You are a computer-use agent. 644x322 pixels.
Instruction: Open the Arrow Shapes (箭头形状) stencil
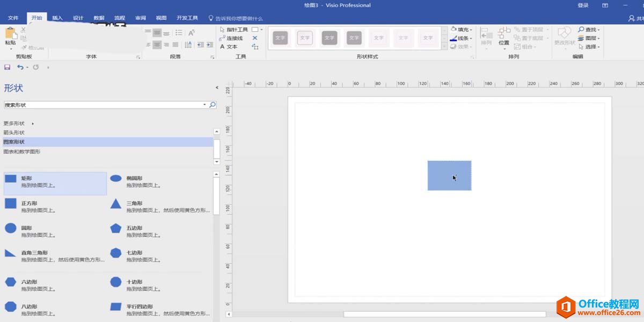14,133
